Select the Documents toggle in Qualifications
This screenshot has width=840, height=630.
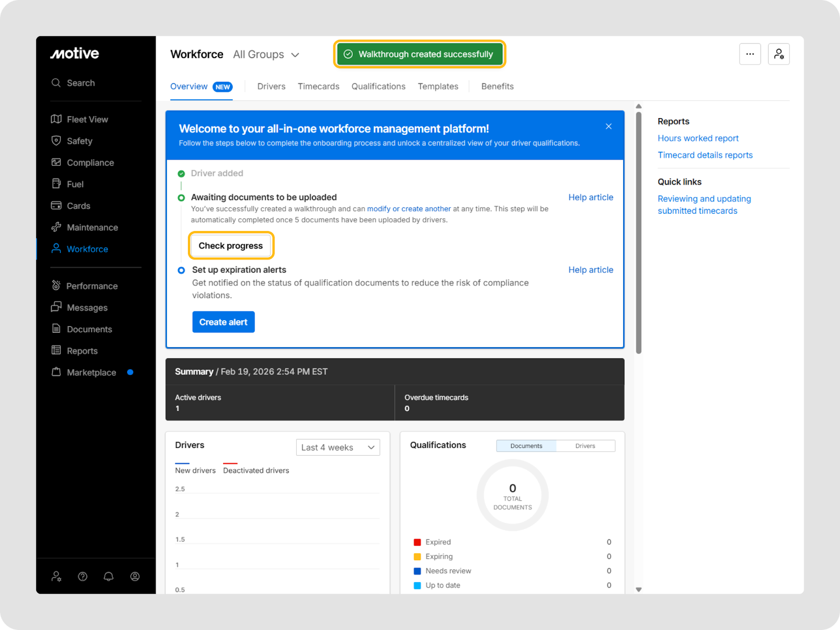tap(526, 446)
